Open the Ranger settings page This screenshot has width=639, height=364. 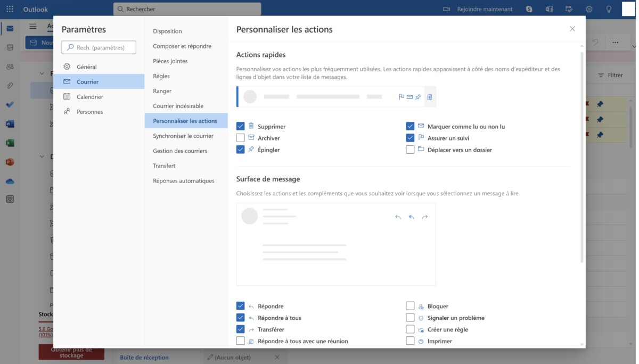(186, 91)
